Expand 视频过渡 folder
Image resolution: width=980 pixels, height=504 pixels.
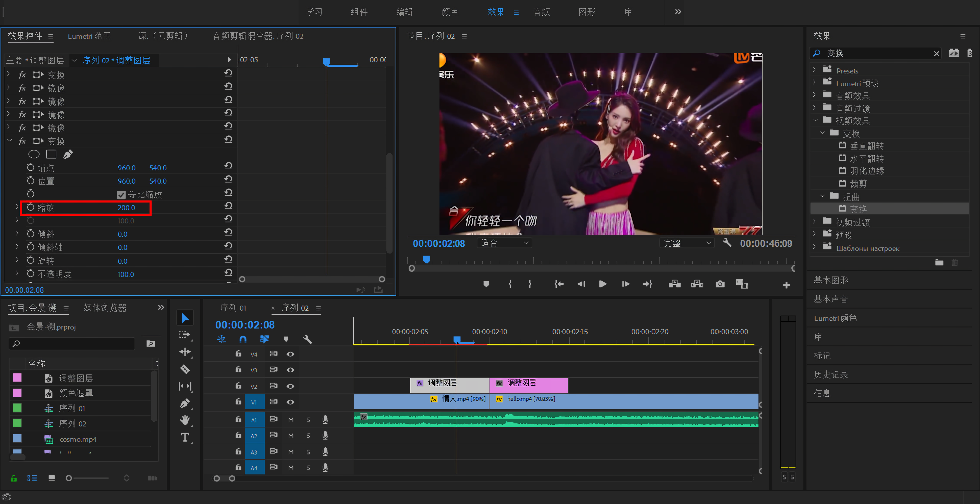[814, 221]
